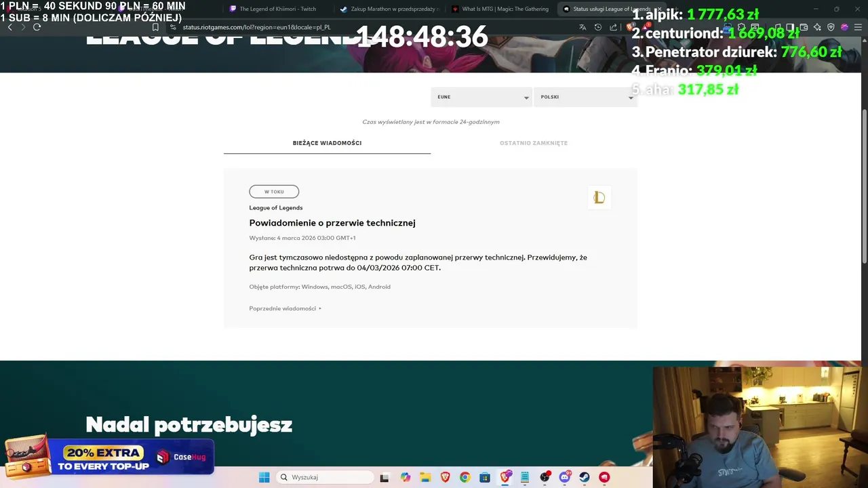Open the history clock icon in the toolbar
The height and width of the screenshot is (488, 868).
click(598, 27)
